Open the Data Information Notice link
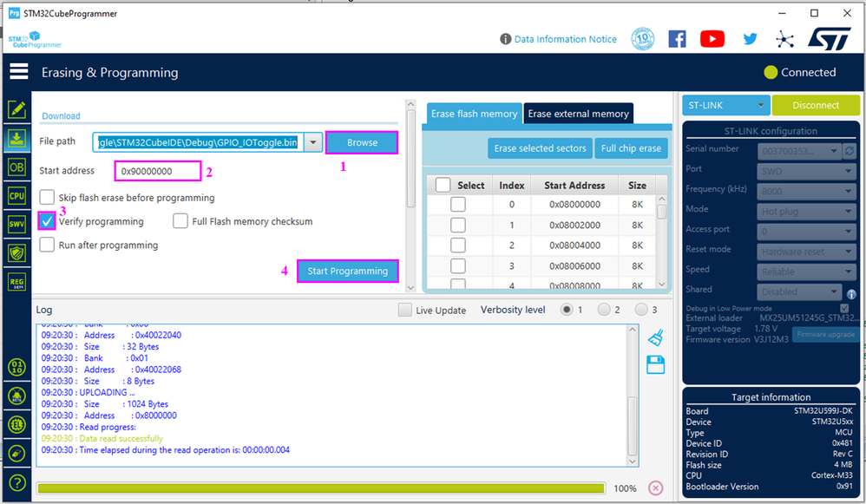 point(566,39)
